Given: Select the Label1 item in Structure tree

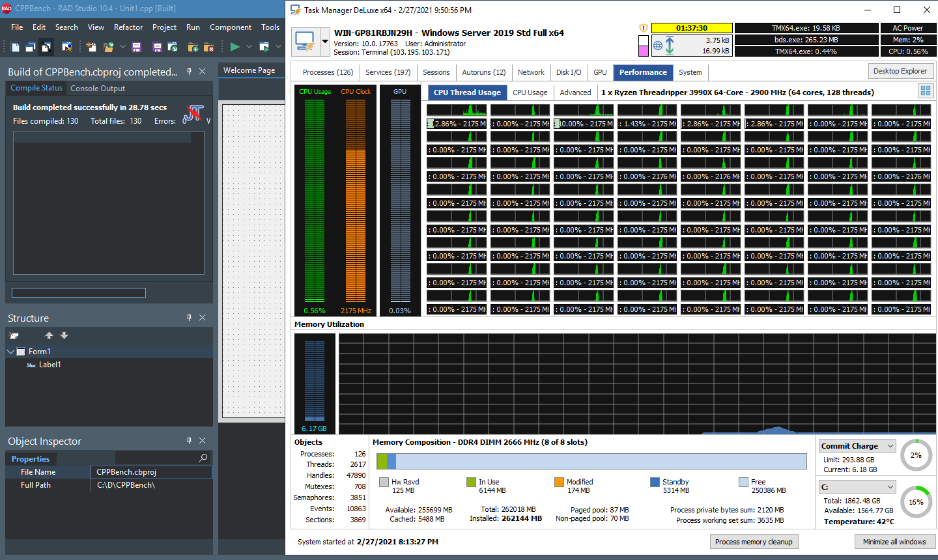Looking at the screenshot, I should pos(50,365).
